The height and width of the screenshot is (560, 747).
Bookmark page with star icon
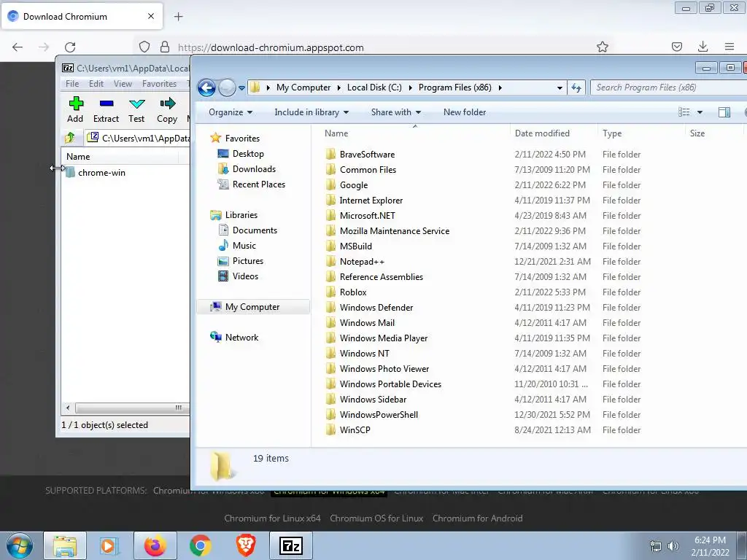[603, 47]
